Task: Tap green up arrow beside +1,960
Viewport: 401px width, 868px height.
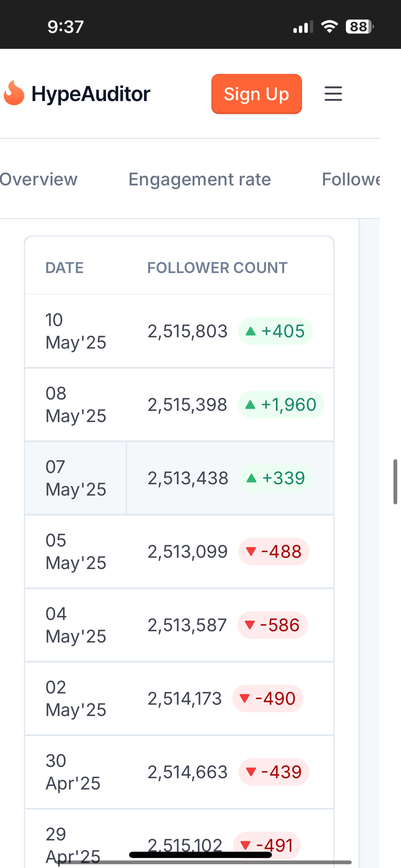Action: (x=250, y=405)
